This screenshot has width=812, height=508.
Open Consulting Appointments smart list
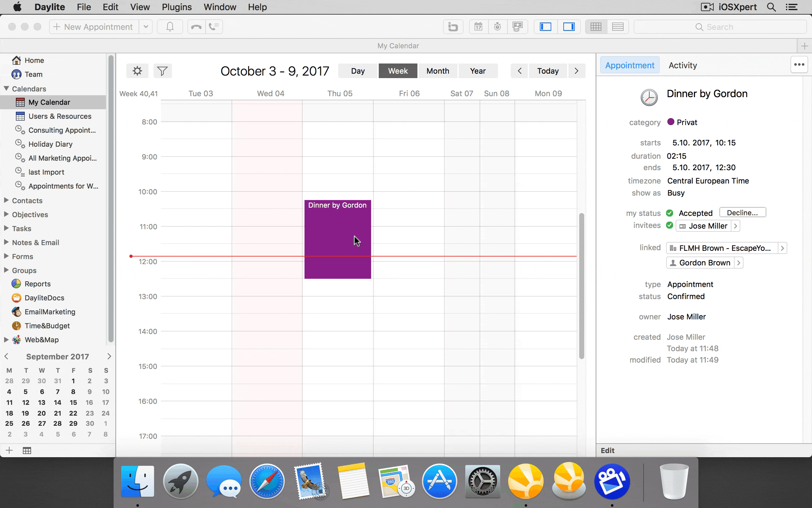click(x=56, y=130)
